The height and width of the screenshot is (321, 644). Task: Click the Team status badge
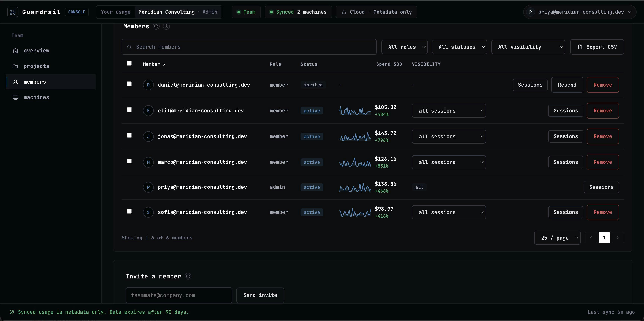pos(246,12)
